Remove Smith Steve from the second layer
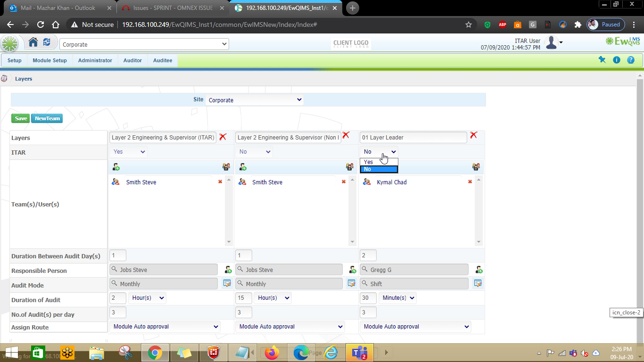The height and width of the screenshot is (362, 644). tap(344, 181)
